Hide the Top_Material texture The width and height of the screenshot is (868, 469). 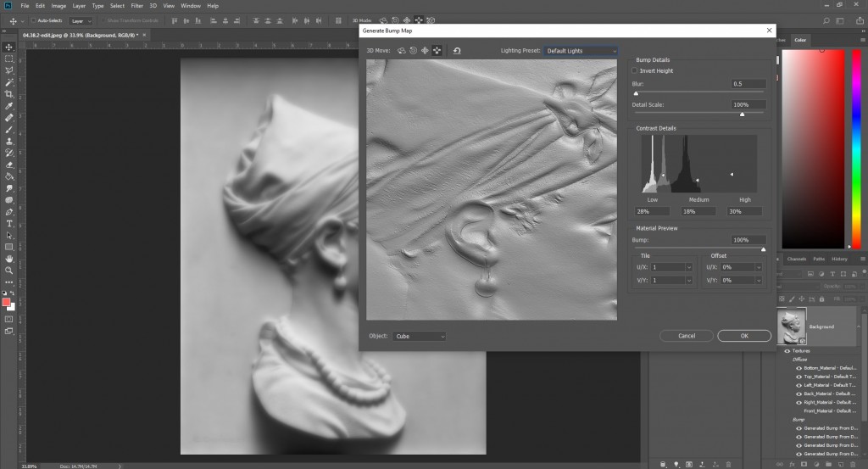click(798, 377)
